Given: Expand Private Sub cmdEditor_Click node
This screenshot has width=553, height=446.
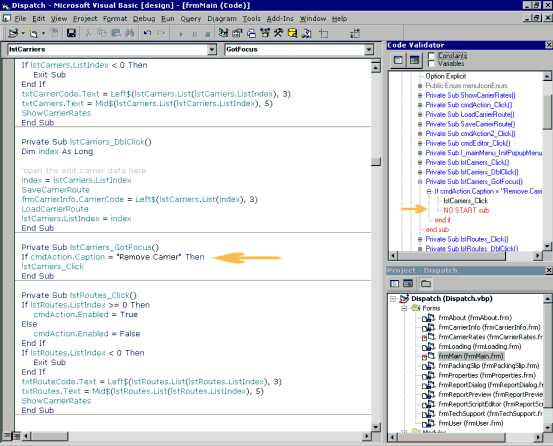Looking at the screenshot, I should click(420, 143).
